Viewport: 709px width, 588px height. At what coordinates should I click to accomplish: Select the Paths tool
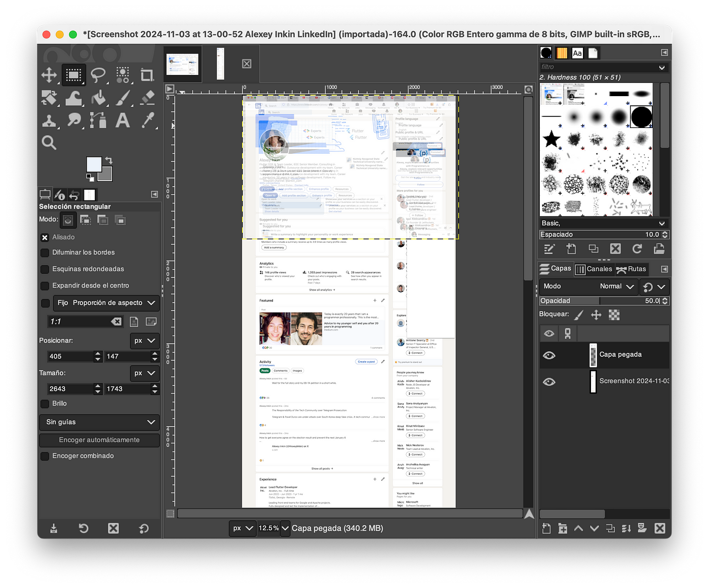pyautogui.click(x=98, y=120)
